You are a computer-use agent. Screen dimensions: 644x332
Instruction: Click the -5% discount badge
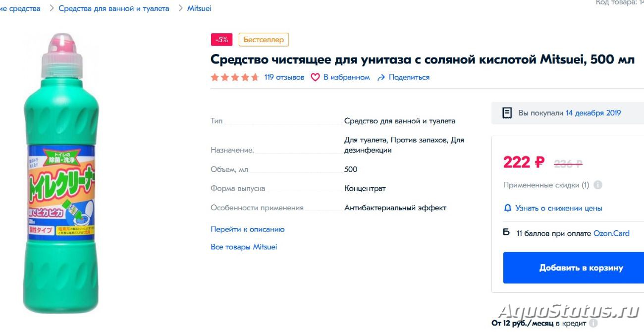[x=222, y=40]
